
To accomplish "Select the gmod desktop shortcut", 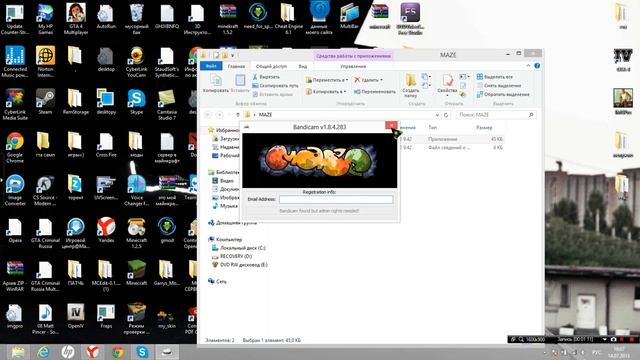I will pyautogui.click(x=167, y=231).
